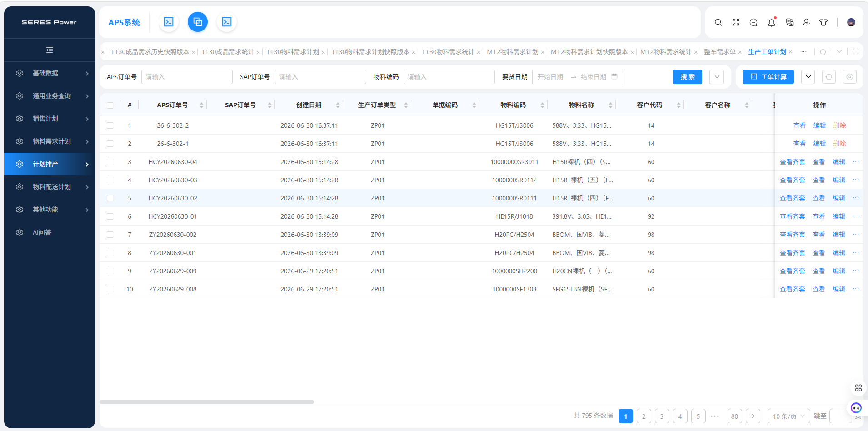
Task: Open AI问答 in the sidebar
Action: [50, 232]
